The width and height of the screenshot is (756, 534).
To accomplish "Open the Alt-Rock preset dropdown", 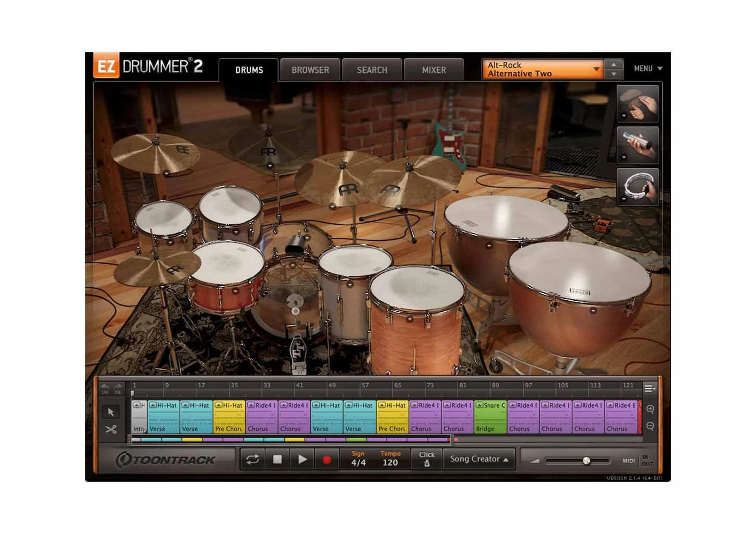I will tap(543, 69).
